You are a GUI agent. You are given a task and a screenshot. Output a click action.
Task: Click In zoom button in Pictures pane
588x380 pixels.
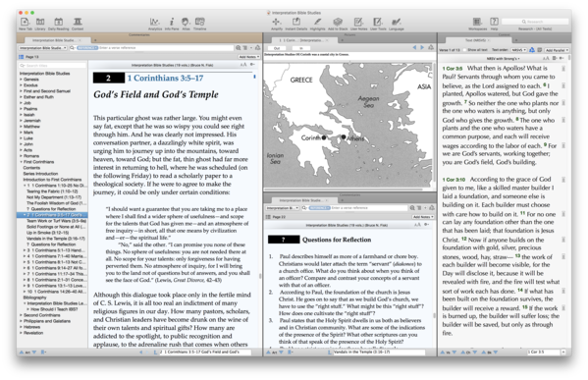[300, 48]
